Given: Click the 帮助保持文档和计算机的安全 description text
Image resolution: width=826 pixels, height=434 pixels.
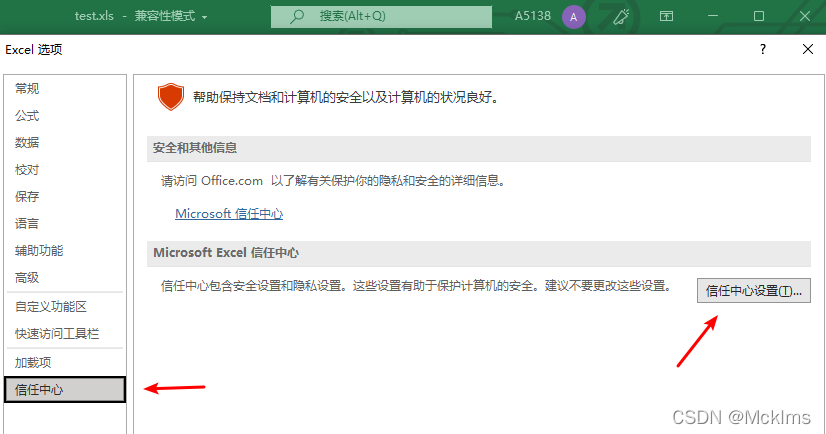Looking at the screenshot, I should (346, 97).
